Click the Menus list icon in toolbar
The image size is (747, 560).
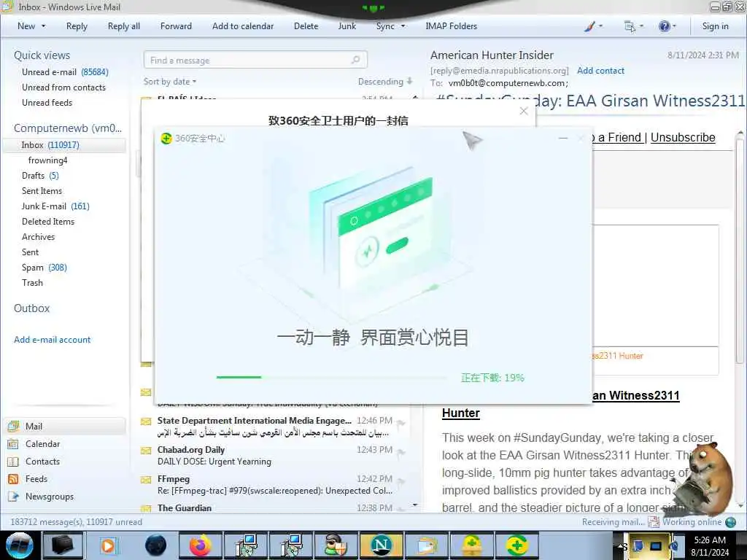point(630,27)
